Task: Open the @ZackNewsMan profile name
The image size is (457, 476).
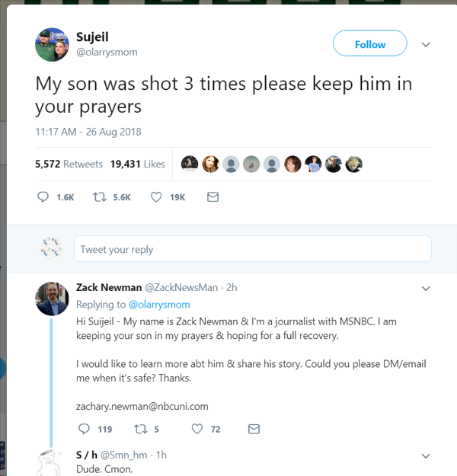Action: pyautogui.click(x=181, y=287)
